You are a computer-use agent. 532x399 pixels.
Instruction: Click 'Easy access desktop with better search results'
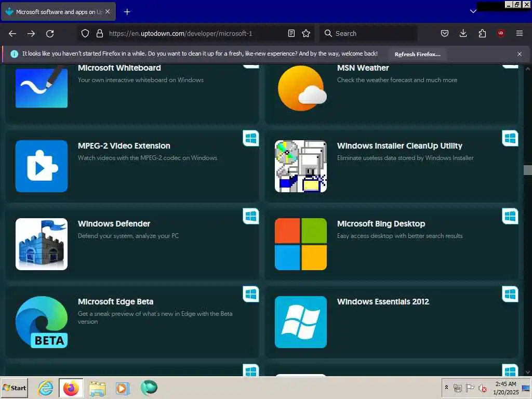tap(400, 236)
